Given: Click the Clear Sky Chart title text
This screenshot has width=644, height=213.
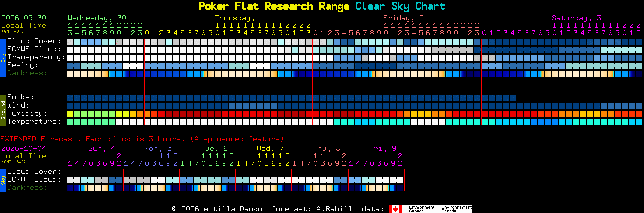Looking at the screenshot, I should click(400, 6).
